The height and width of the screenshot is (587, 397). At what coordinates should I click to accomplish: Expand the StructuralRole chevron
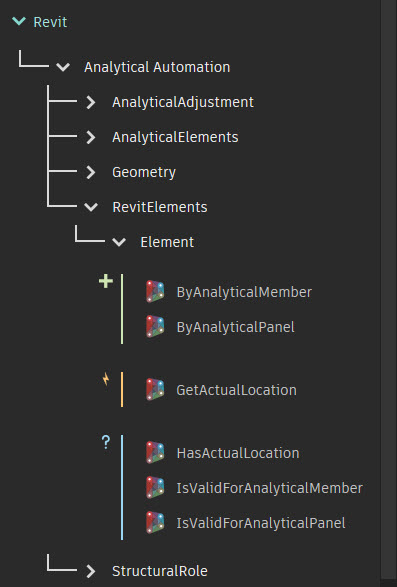(x=91, y=571)
